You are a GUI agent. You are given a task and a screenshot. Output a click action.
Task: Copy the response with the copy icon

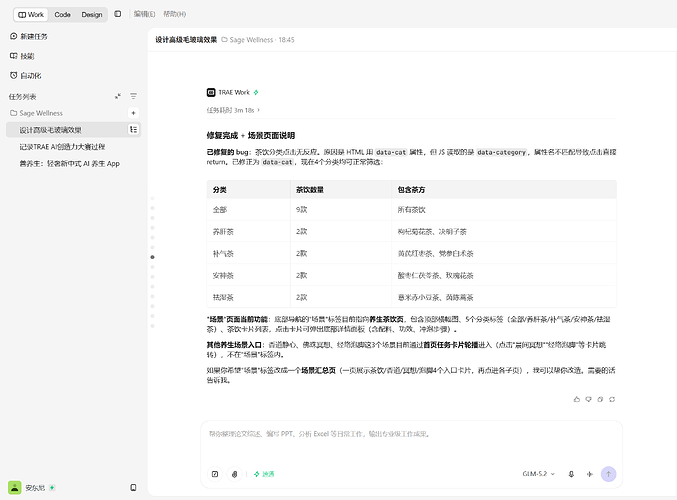(x=600, y=399)
